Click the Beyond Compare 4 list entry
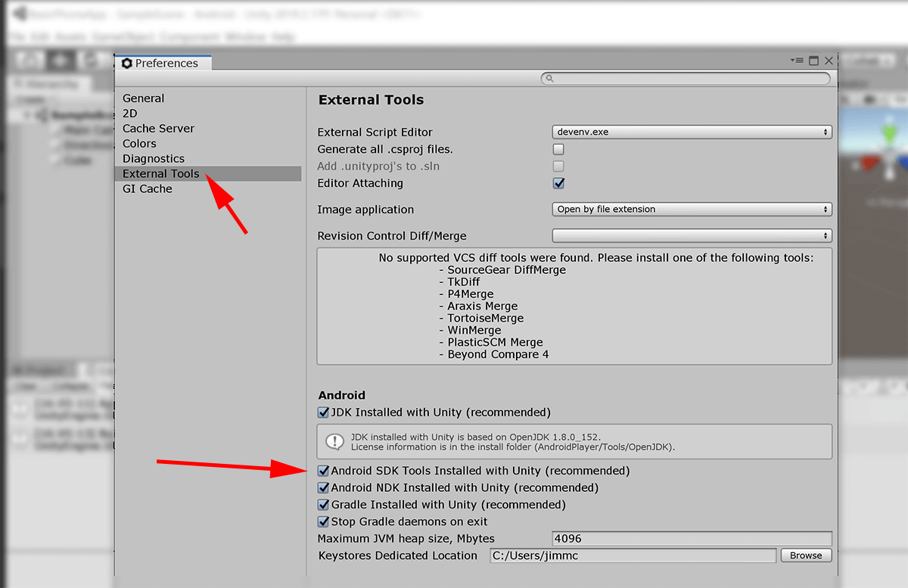The width and height of the screenshot is (908, 588). (493, 355)
